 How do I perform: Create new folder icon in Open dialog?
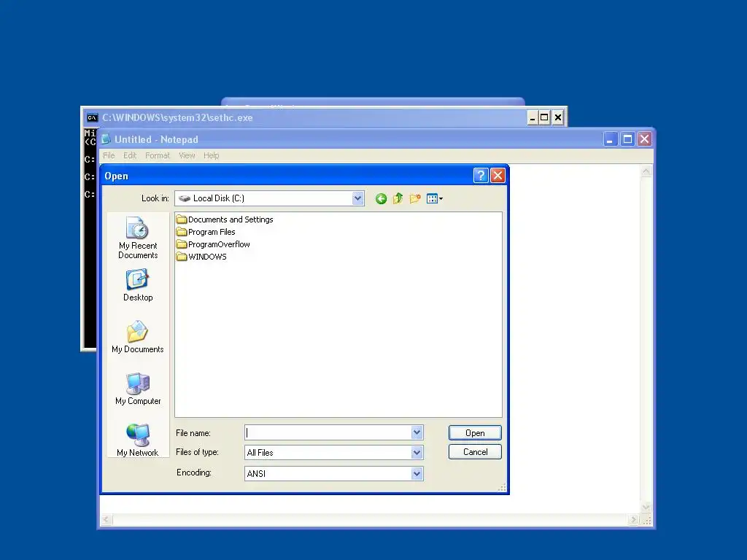coord(415,198)
